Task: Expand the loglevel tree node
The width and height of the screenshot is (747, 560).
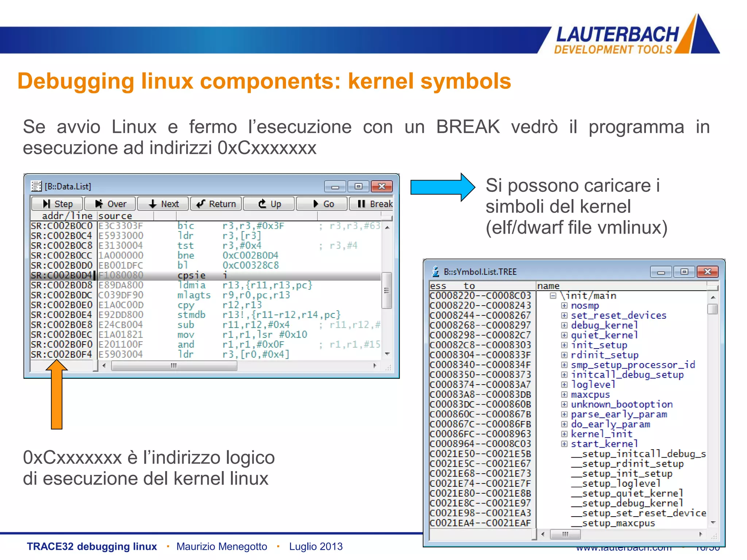Action: pyautogui.click(x=564, y=384)
